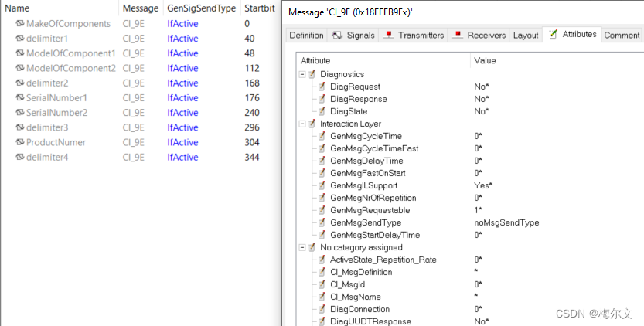
Task: Collapse the No category assigned group
Action: 303,247
